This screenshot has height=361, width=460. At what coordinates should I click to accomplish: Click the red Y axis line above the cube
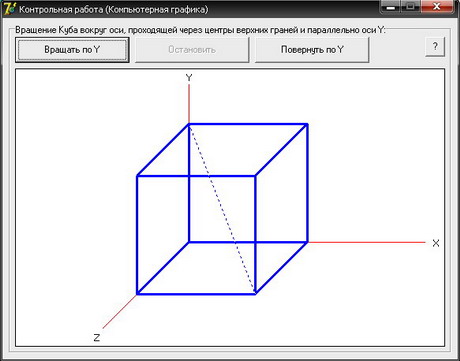[189, 104]
